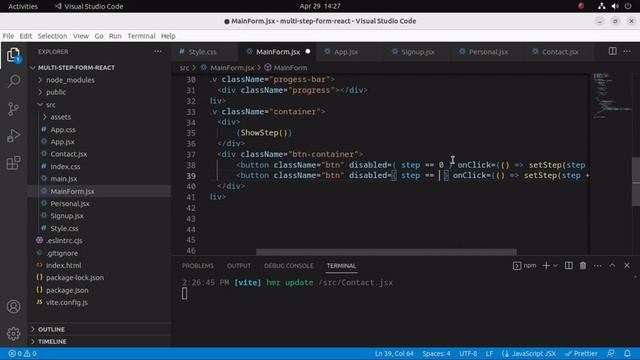640x360 pixels.
Task: Maximize the panel with up chevron
Action: (612, 266)
